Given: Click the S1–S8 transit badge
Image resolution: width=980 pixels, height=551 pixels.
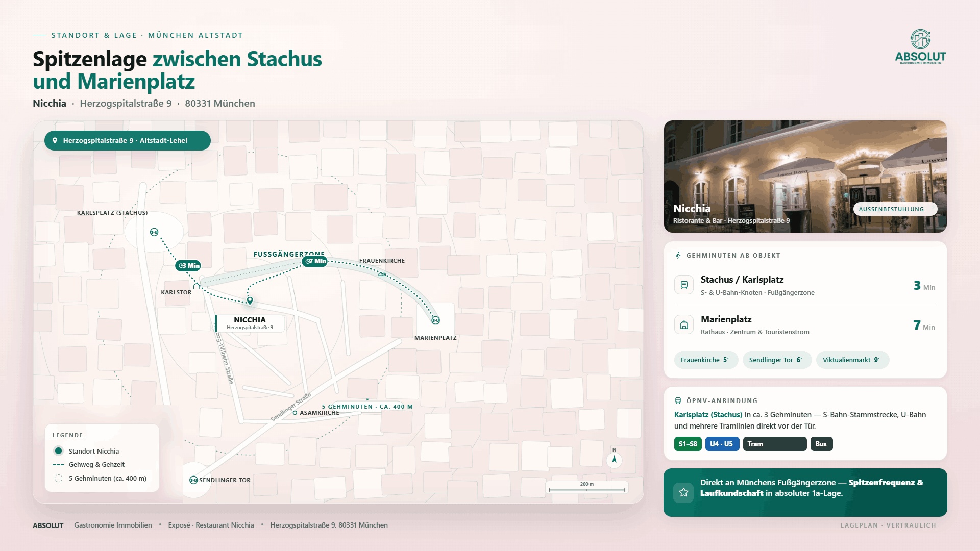Looking at the screenshot, I should pos(688,444).
